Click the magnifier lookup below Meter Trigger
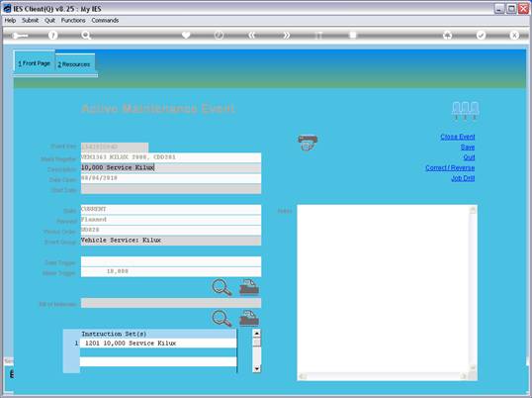Viewport: 532px width, 398px height. pos(222,287)
